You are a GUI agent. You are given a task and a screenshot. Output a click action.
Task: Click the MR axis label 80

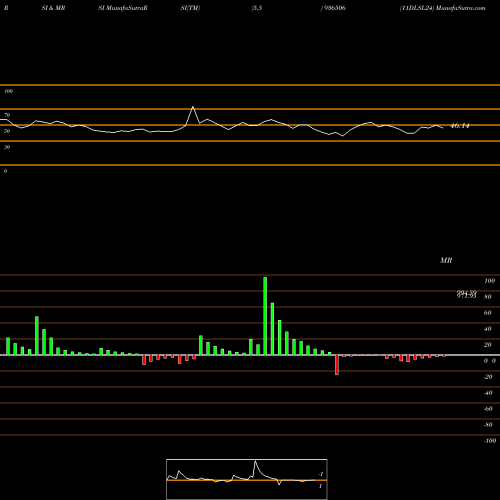[x=488, y=297]
